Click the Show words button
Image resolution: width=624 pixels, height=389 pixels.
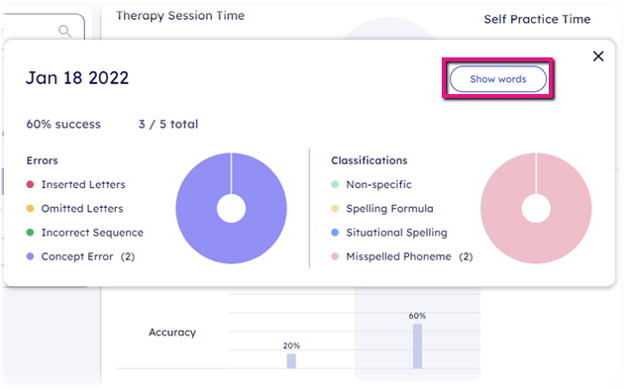coord(498,79)
